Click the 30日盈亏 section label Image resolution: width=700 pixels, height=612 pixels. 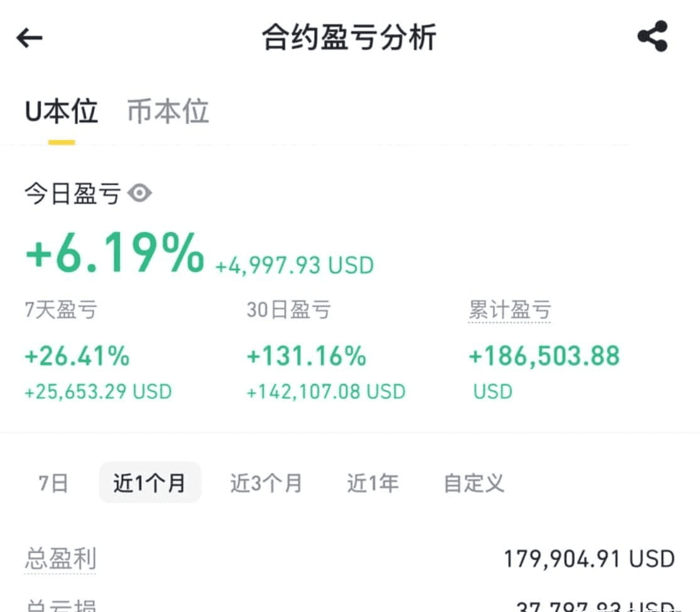point(290,309)
